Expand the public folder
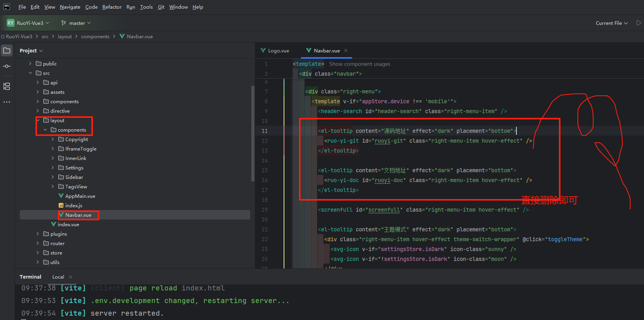Screen dimensions: 644x320 coord(30,63)
